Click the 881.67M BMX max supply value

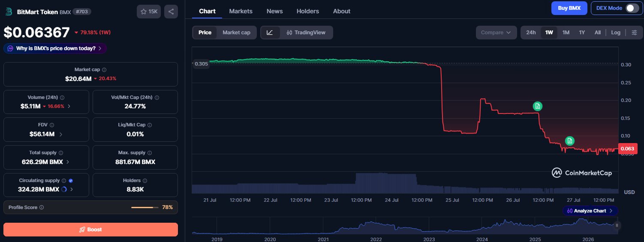[x=135, y=162]
